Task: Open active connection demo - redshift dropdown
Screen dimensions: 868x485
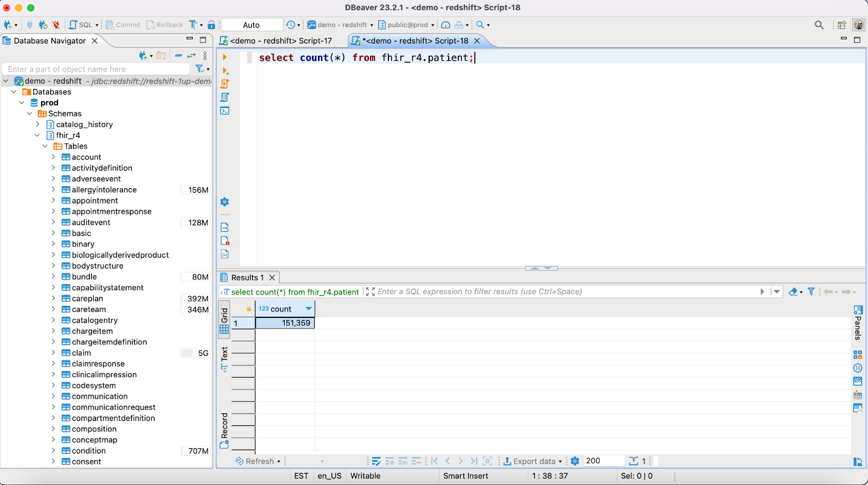Action: pos(340,25)
